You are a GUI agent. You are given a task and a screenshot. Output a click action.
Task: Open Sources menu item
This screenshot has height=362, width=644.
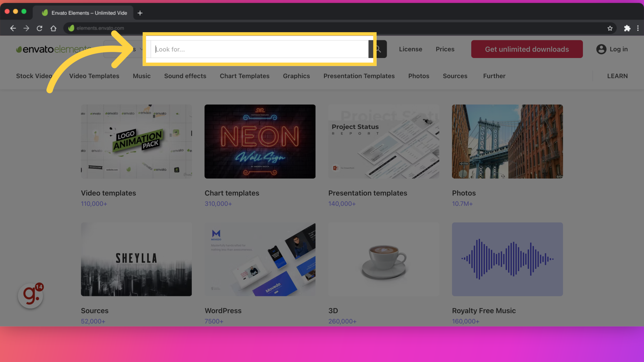pos(455,76)
